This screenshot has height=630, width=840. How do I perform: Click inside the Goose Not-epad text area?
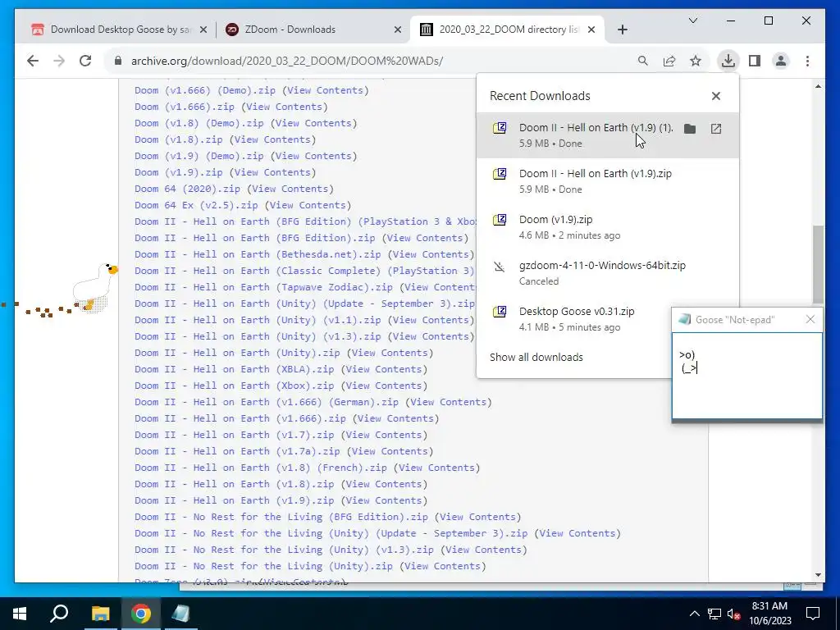click(746, 376)
